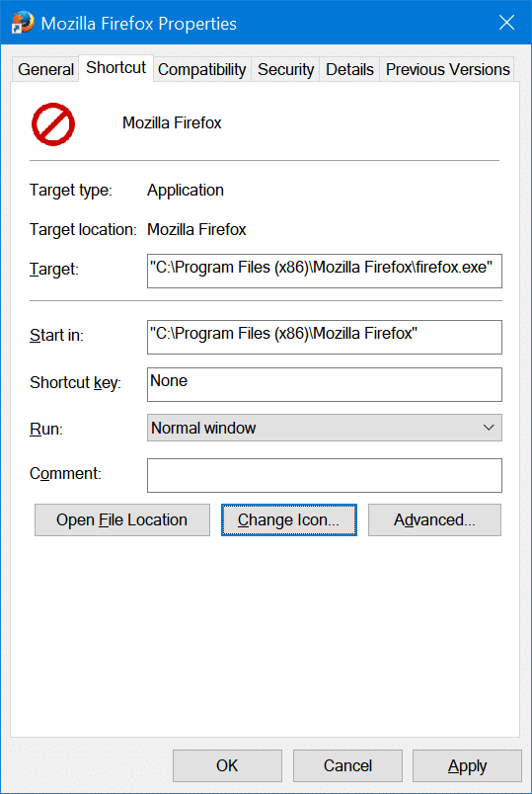This screenshot has width=532, height=794.
Task: Select the Shortcut tab
Action: coord(115,67)
